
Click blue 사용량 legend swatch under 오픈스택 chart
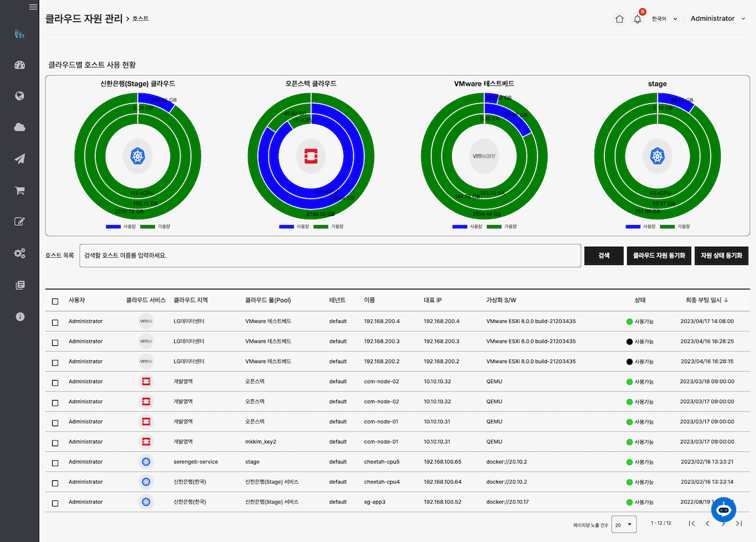287,227
